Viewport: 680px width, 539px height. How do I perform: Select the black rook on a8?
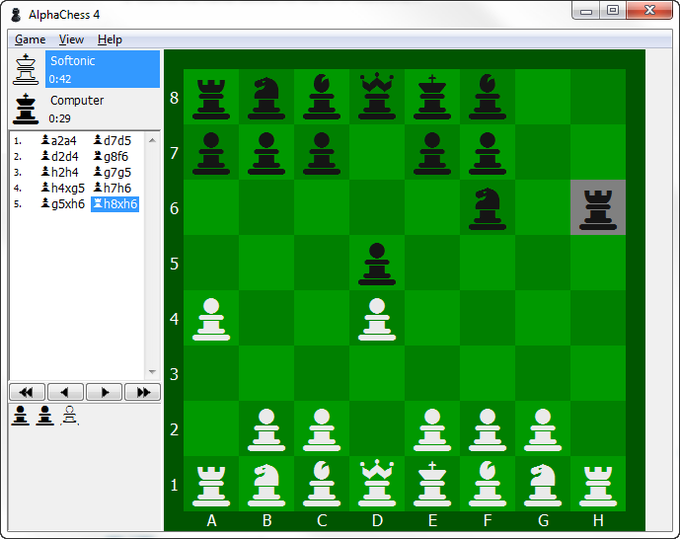[x=211, y=97]
